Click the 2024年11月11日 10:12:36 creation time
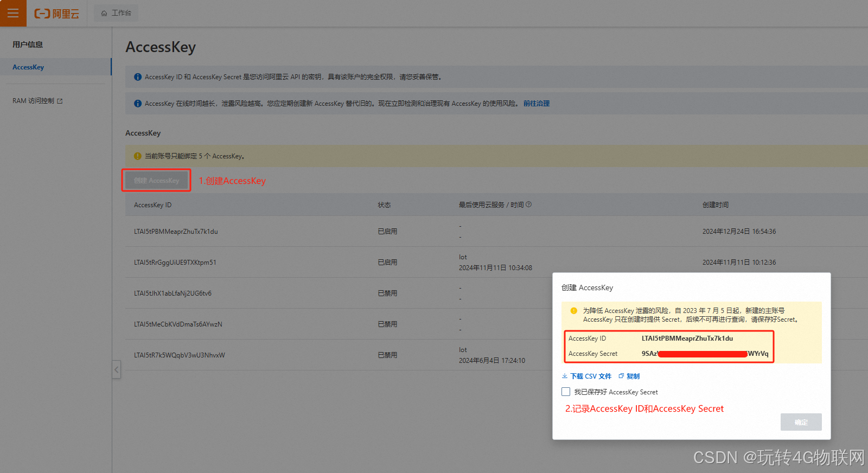This screenshot has width=868, height=473. [x=739, y=263]
